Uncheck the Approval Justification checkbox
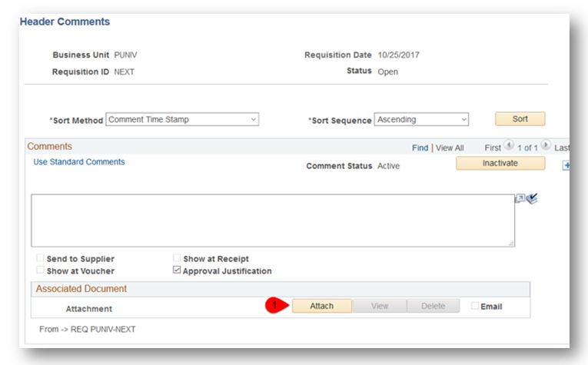 click(x=177, y=270)
